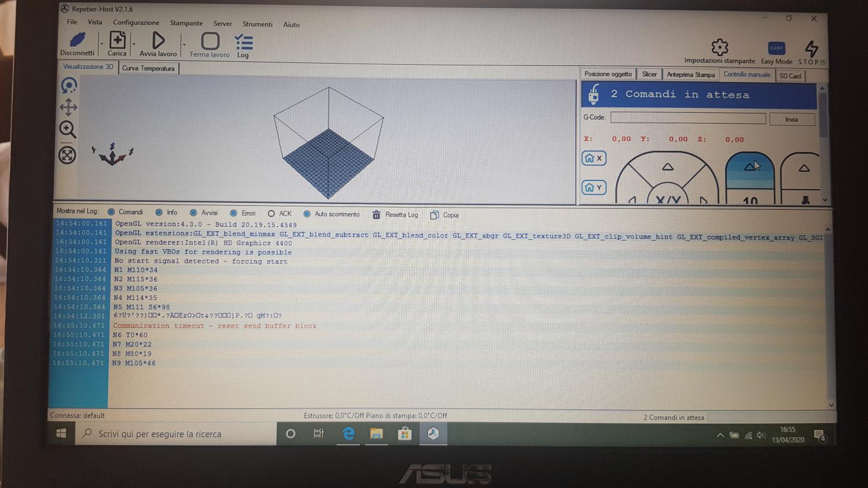Open the Stampante menu
The image size is (868, 488).
(x=186, y=23)
